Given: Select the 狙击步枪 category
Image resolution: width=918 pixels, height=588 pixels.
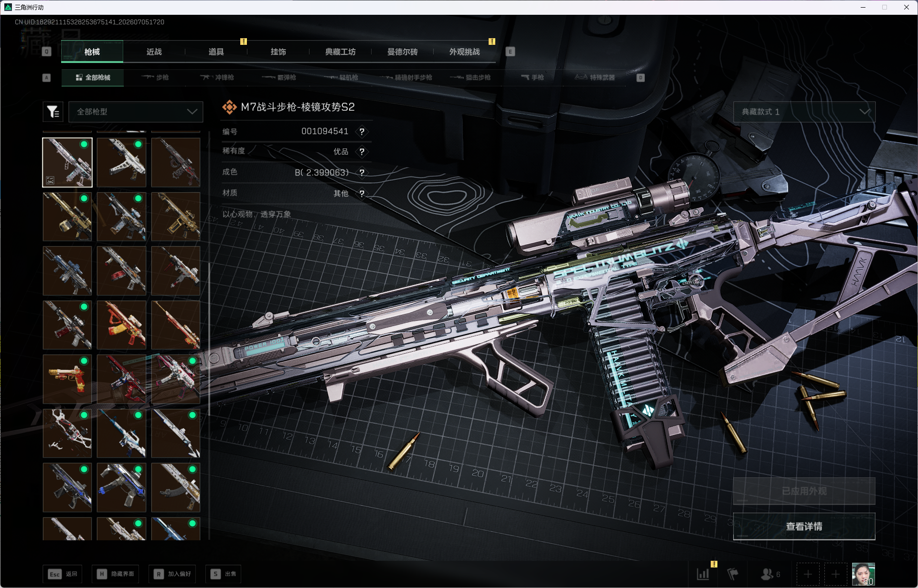Looking at the screenshot, I should (x=471, y=77).
